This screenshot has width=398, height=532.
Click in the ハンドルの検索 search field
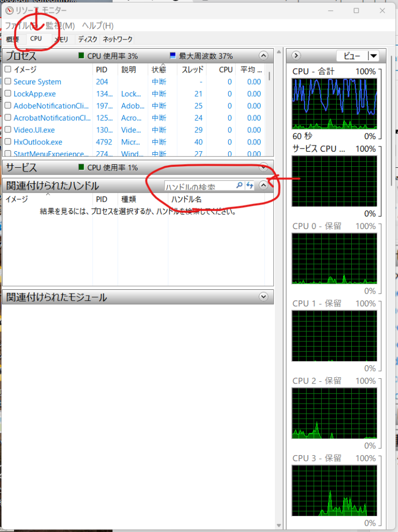[199, 185]
